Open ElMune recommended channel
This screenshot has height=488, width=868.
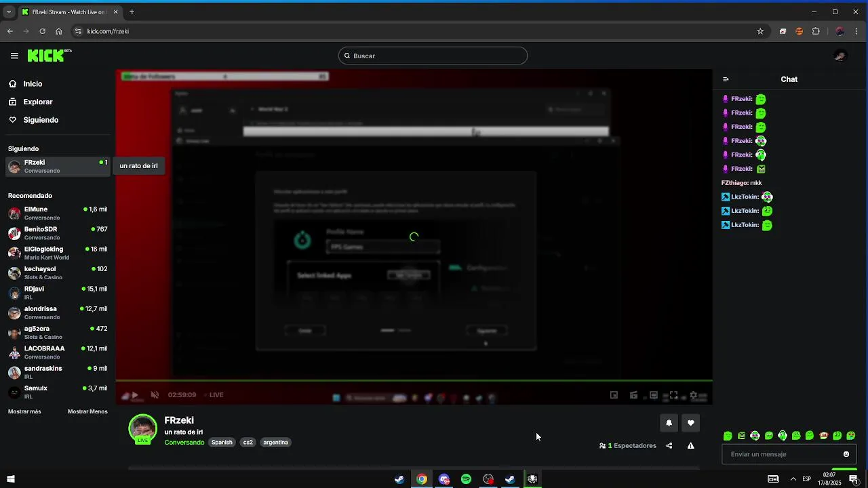point(58,213)
